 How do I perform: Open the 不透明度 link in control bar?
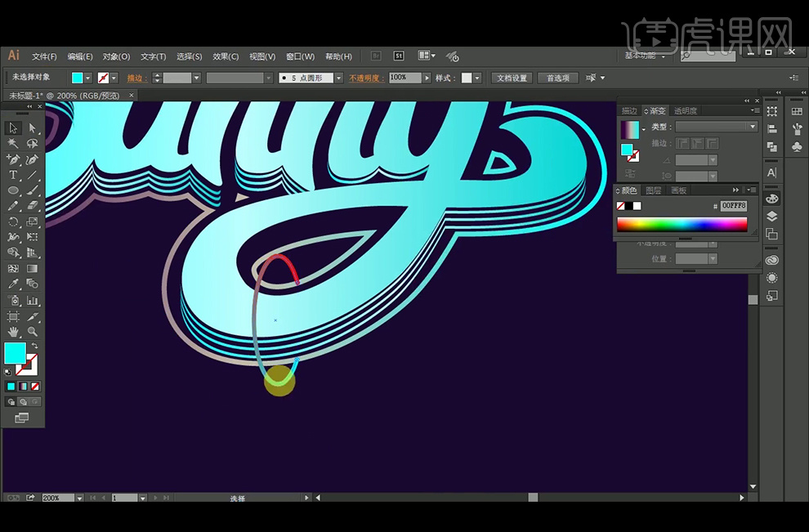366,78
